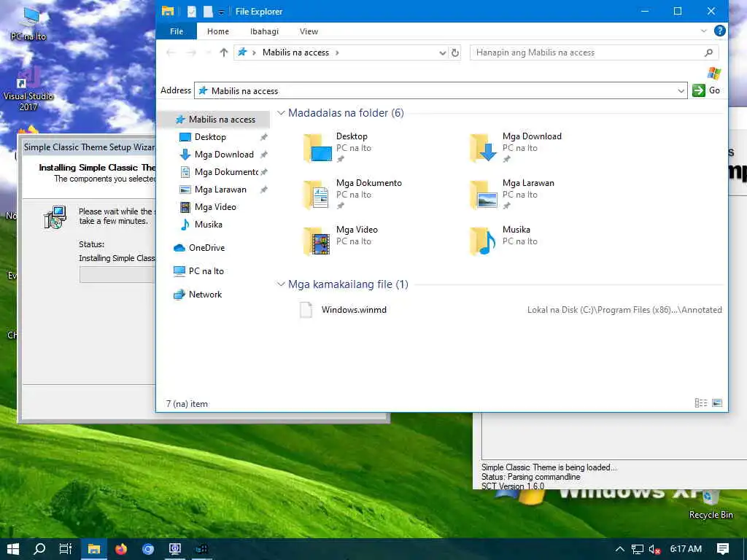
Task: Switch to details view layout icon
Action: click(701, 403)
